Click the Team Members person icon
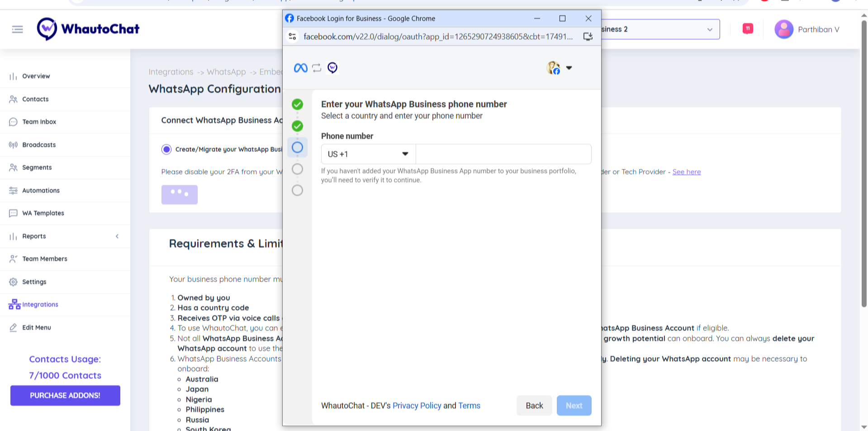 [13, 259]
